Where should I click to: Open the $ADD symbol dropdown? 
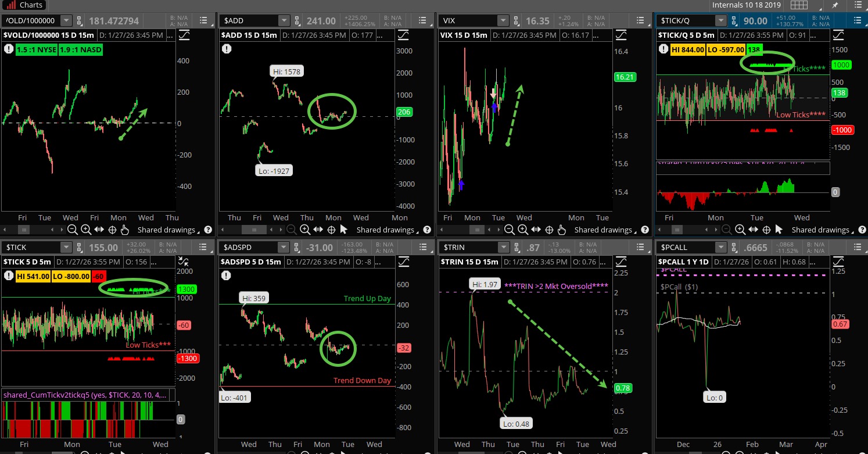pos(284,21)
